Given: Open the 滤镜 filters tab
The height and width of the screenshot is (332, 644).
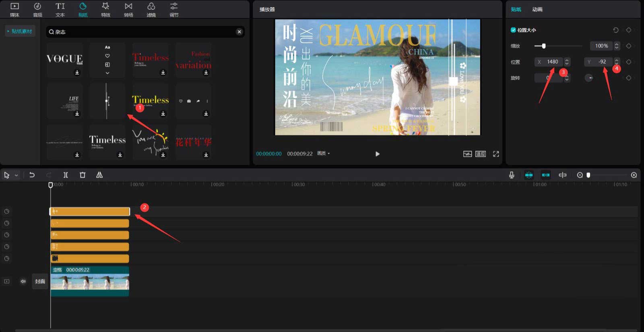Looking at the screenshot, I should click(x=151, y=10).
